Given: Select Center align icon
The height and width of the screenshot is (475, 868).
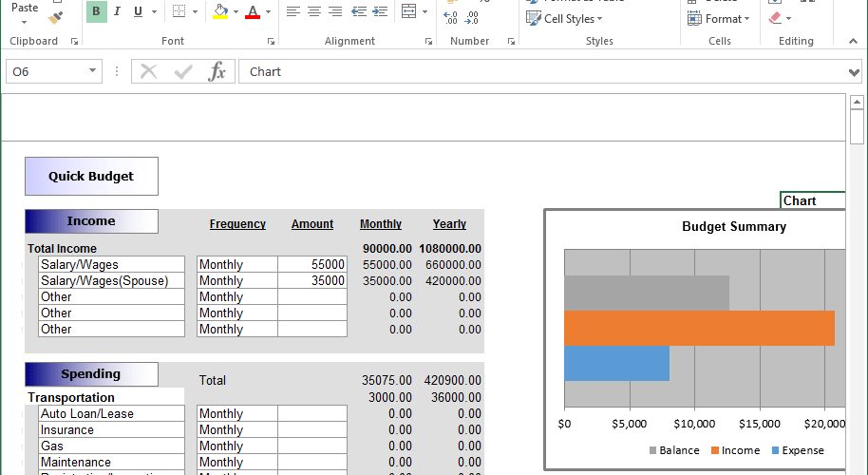Looking at the screenshot, I should click(314, 11).
